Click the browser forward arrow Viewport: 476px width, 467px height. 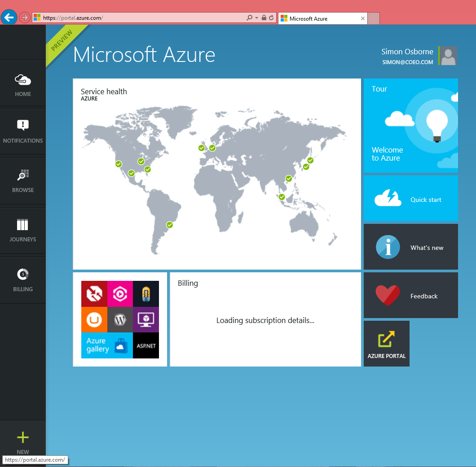point(25,17)
